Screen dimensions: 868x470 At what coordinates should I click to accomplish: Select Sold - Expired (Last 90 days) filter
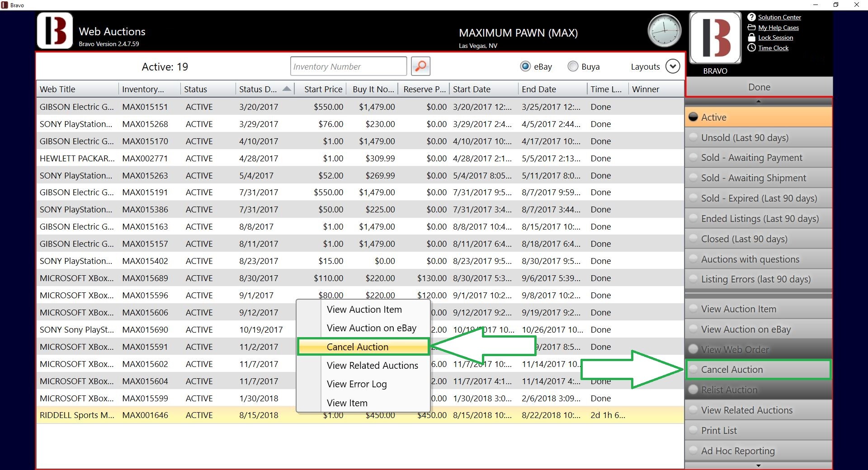pyautogui.click(x=759, y=198)
